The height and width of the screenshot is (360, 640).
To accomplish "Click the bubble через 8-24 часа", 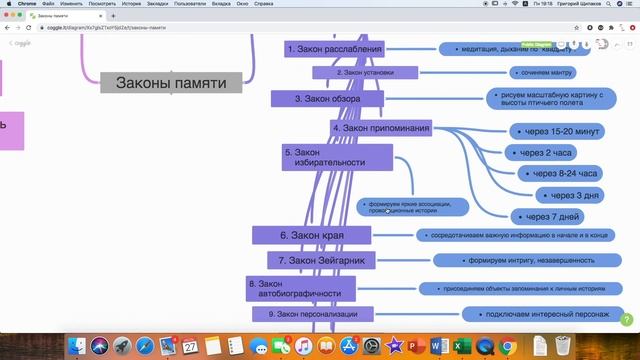I will pyautogui.click(x=560, y=173).
